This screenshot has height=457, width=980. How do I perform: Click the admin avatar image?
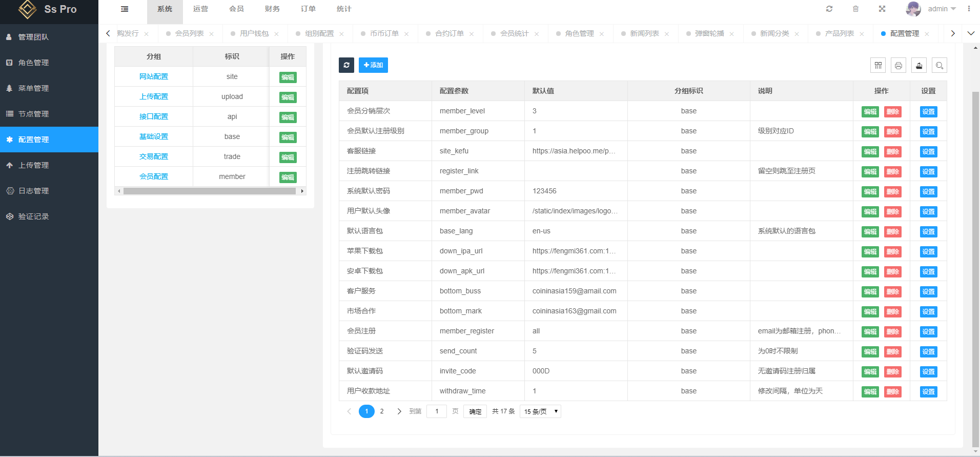tap(913, 9)
